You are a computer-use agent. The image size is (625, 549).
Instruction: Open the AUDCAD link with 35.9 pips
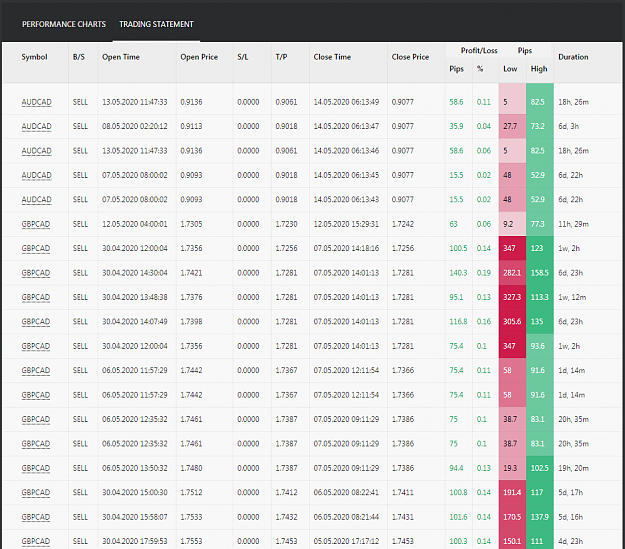(x=36, y=126)
